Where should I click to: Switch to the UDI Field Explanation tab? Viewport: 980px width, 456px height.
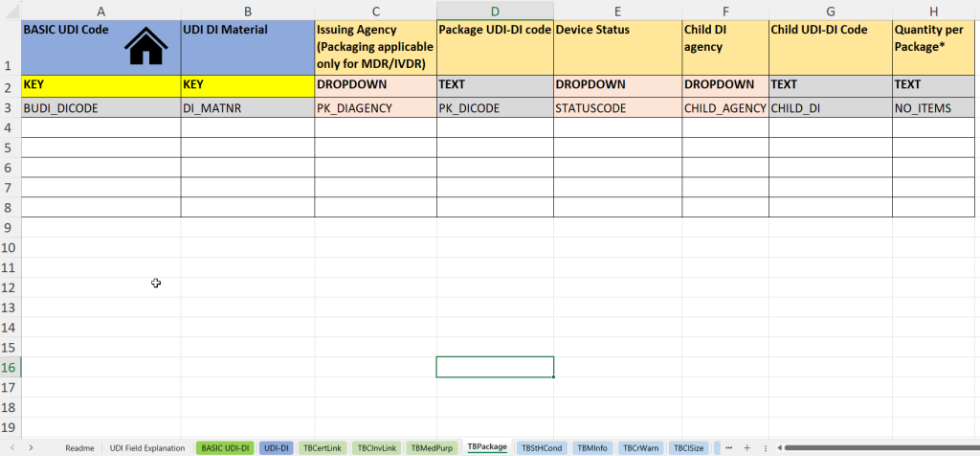pyautogui.click(x=147, y=448)
